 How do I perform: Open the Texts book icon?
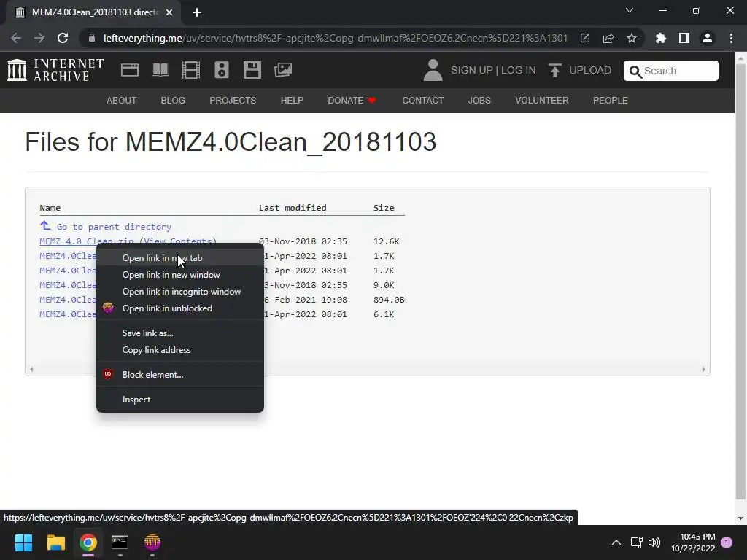coord(160,70)
